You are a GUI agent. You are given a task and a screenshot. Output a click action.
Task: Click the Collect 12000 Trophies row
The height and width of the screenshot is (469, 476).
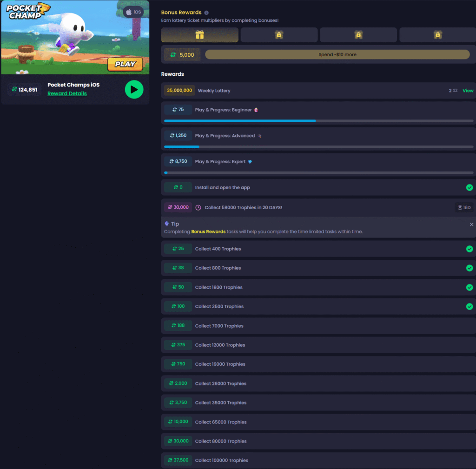click(x=318, y=345)
